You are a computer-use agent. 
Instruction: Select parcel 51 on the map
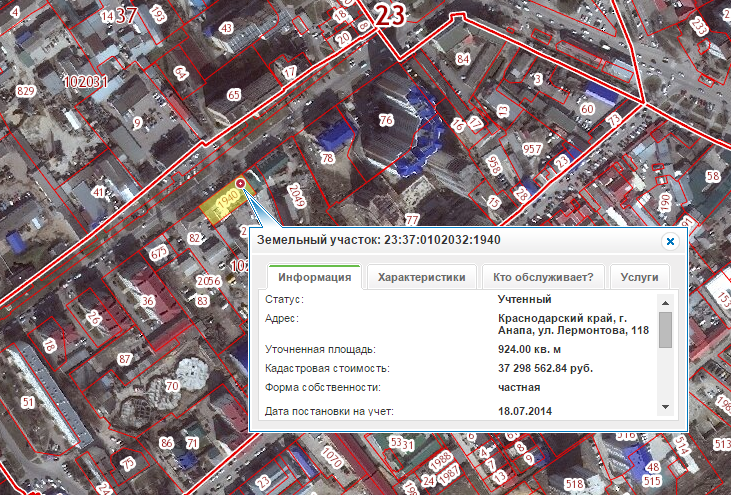pyautogui.click(x=27, y=402)
